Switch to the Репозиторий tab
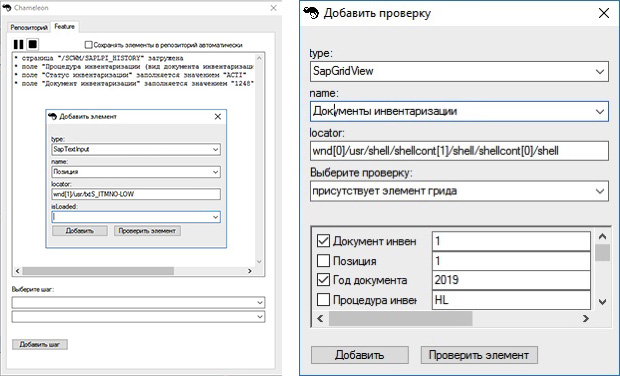The width and height of the screenshot is (620, 376). pos(29,27)
